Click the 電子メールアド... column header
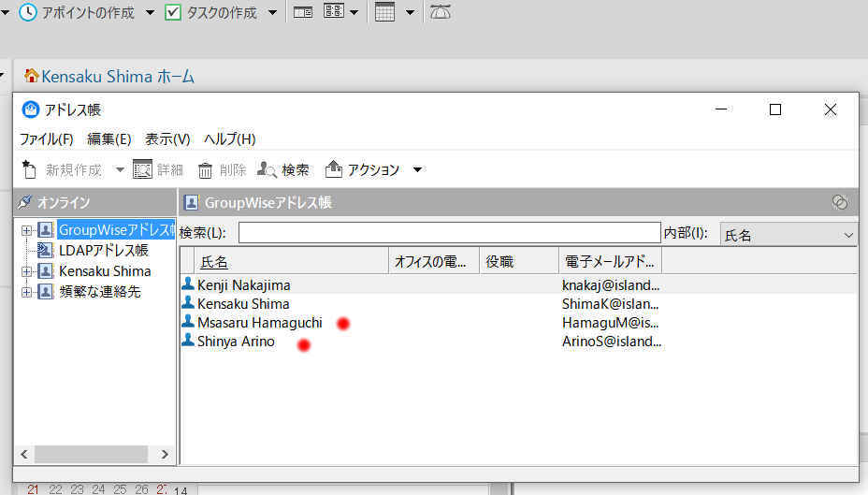868x495 pixels. click(611, 261)
